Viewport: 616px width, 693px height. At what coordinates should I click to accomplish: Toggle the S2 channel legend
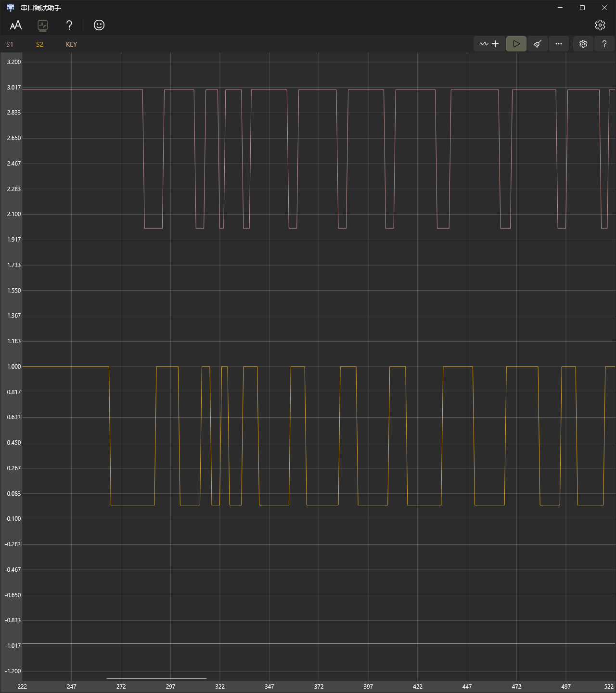pos(39,44)
